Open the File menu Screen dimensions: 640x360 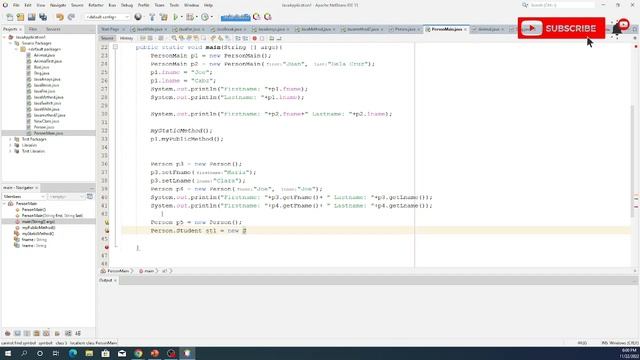16,5
